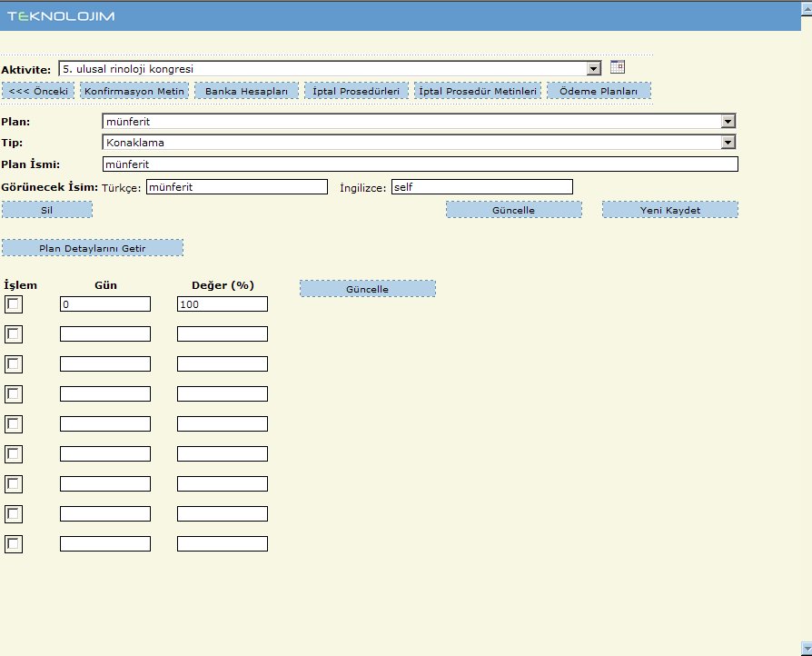This screenshot has height=656, width=812.
Task: Open the calendar icon beside Aktivite
Action: coord(618,67)
